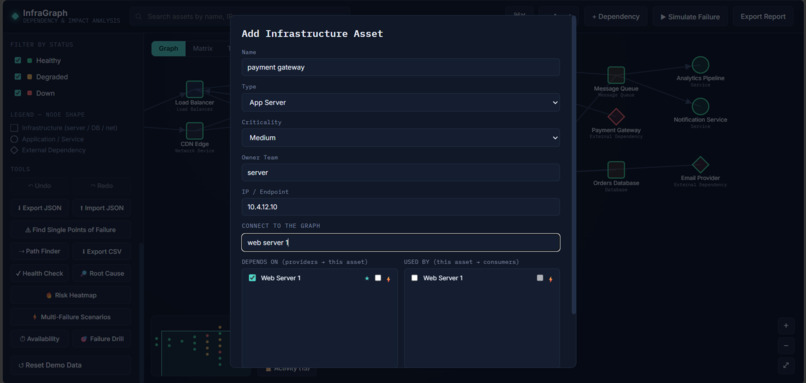
Task: Click the fit-to-screen expand icon
Action: point(785,365)
